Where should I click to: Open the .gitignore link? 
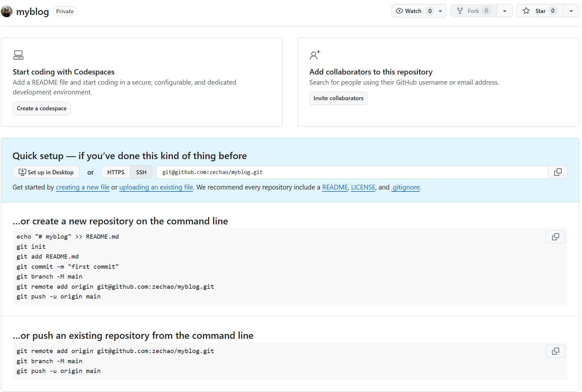(405, 187)
